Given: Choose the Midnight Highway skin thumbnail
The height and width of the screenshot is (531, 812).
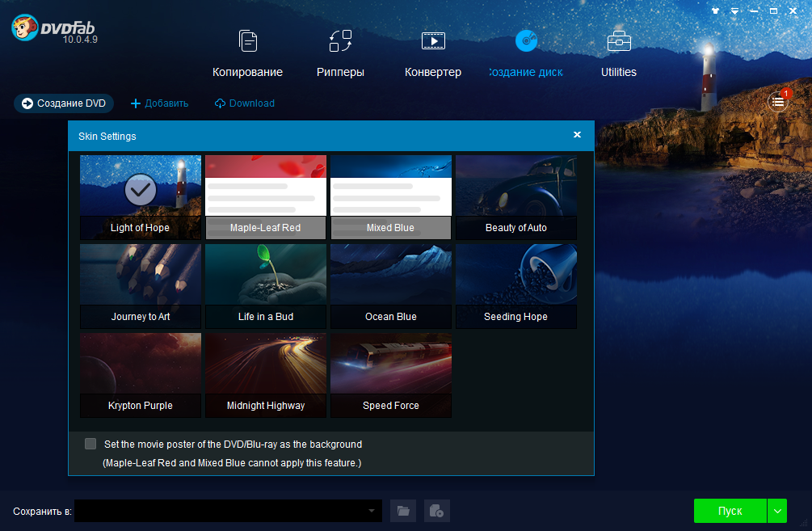Looking at the screenshot, I should tap(265, 375).
